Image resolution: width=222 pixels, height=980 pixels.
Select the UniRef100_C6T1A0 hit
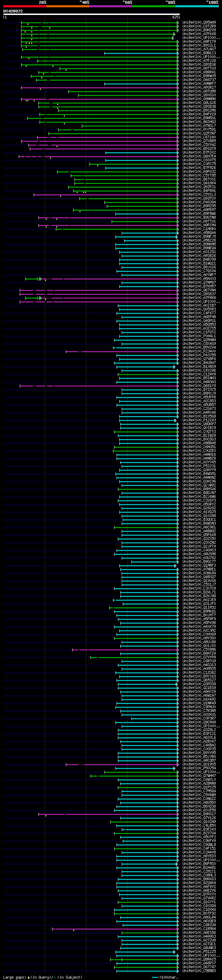tap(199, 137)
